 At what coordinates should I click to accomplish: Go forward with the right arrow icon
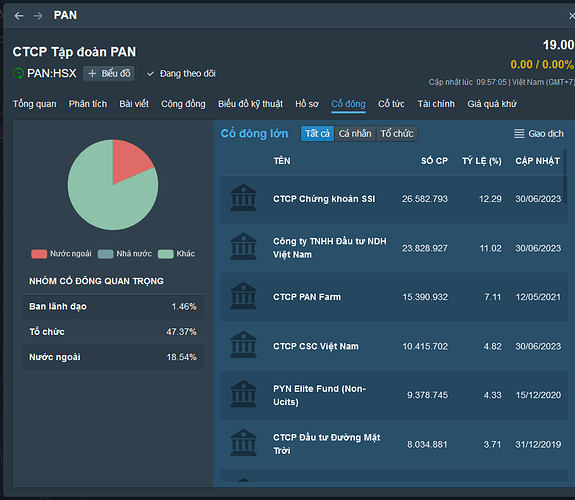38,16
